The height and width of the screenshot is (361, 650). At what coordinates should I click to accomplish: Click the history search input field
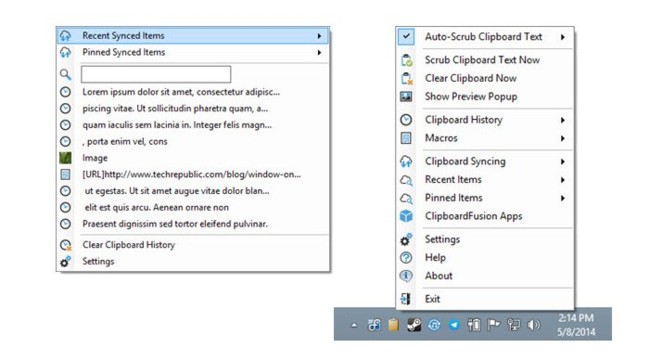[156, 74]
